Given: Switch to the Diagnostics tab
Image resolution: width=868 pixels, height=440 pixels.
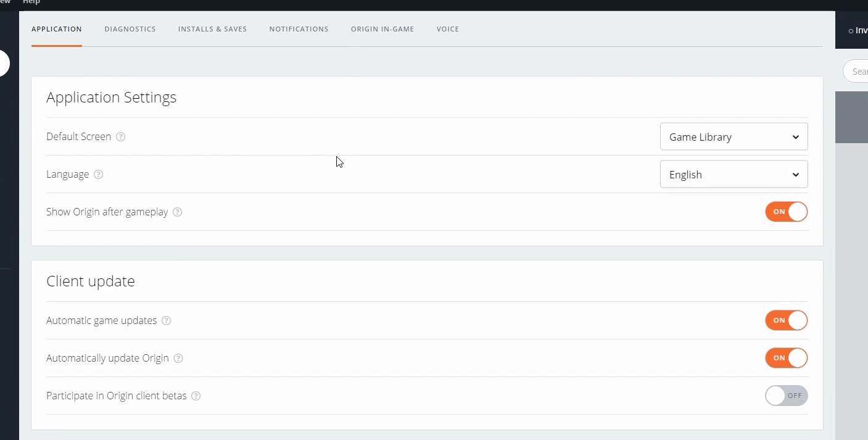Looking at the screenshot, I should pos(130,29).
